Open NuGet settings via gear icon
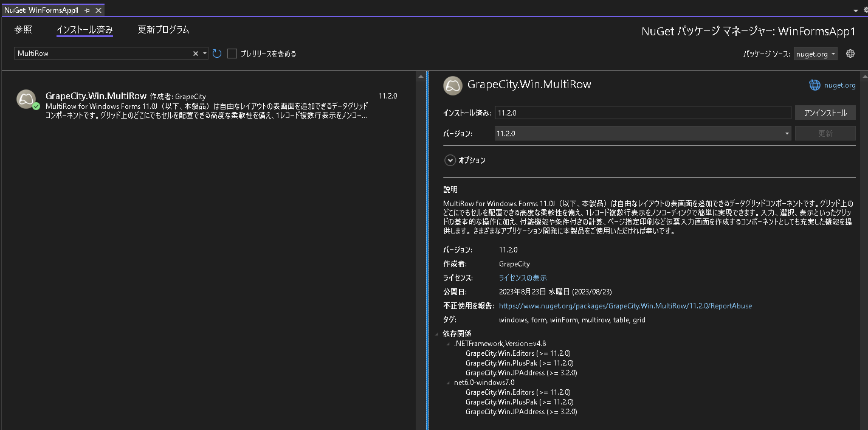Viewport: 868px width, 430px height. (850, 54)
